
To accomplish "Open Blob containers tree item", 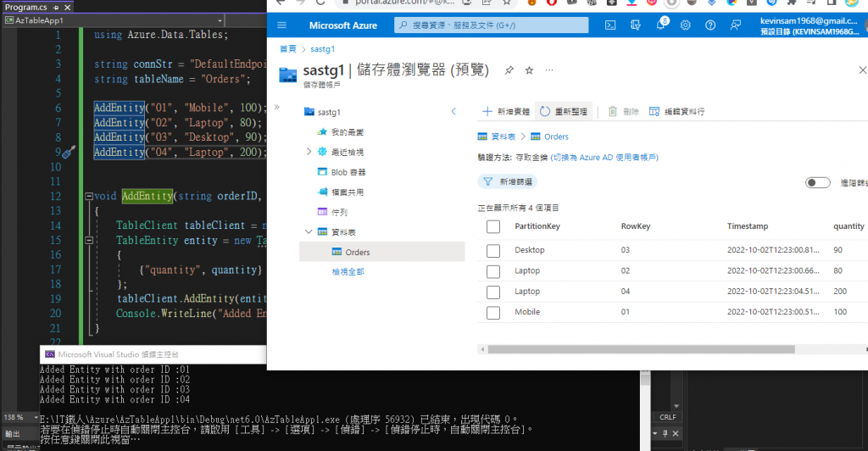I will coord(342,172).
